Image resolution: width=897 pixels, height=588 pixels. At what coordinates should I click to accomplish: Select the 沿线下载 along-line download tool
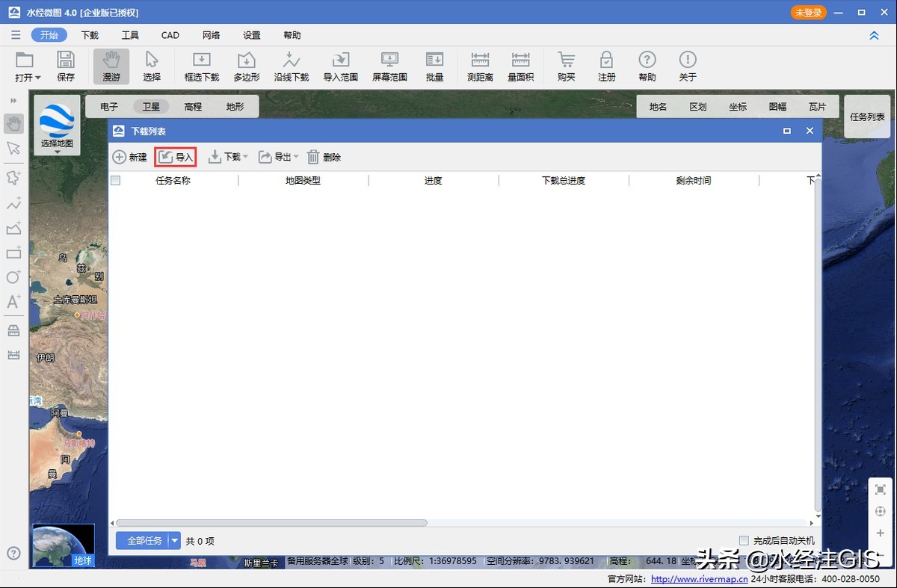[x=292, y=66]
